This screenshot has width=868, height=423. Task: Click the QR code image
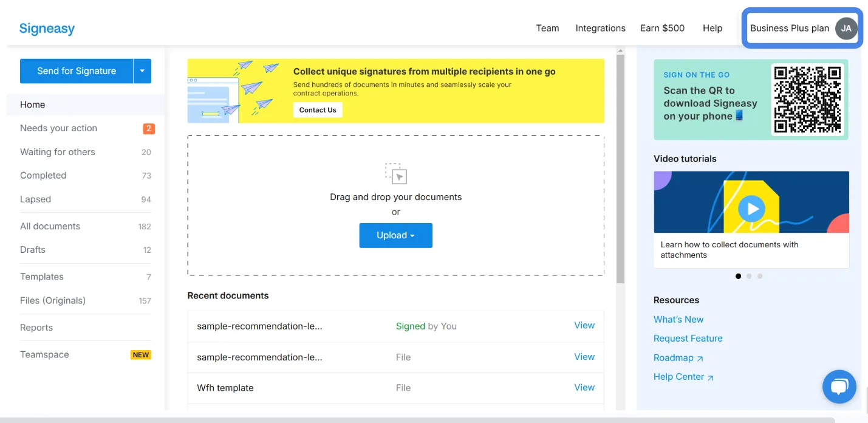pyautogui.click(x=807, y=99)
